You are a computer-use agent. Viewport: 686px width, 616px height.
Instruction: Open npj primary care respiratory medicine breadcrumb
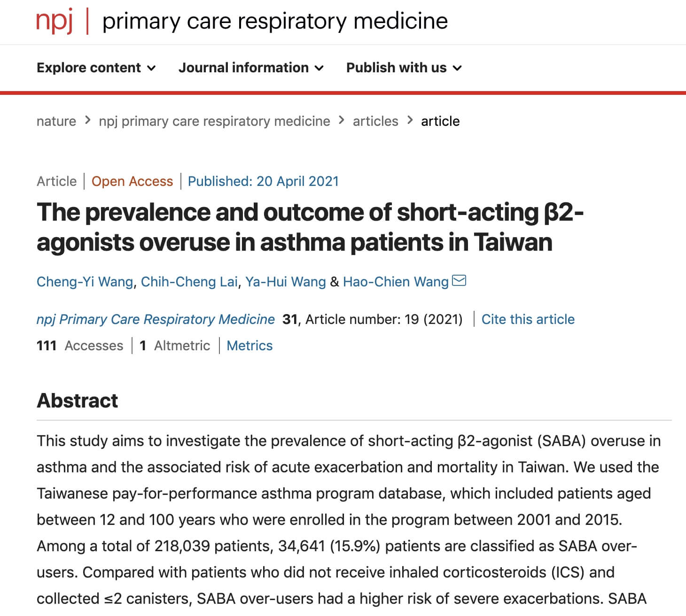(214, 121)
